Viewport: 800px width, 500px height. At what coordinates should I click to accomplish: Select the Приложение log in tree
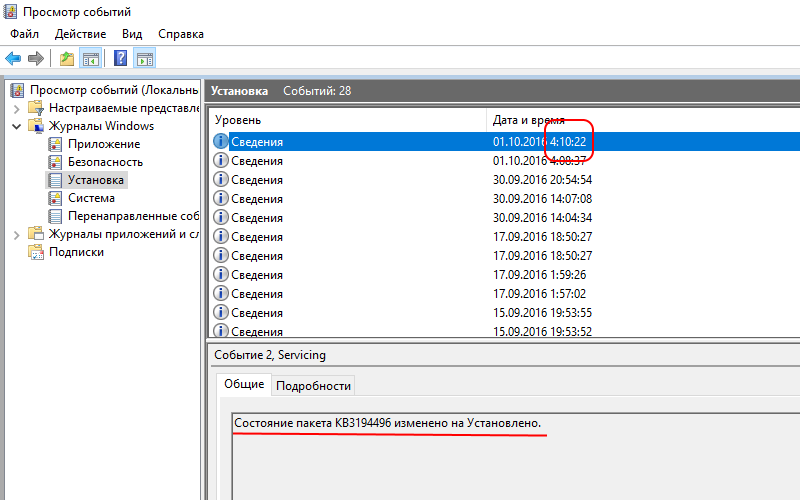click(x=103, y=144)
